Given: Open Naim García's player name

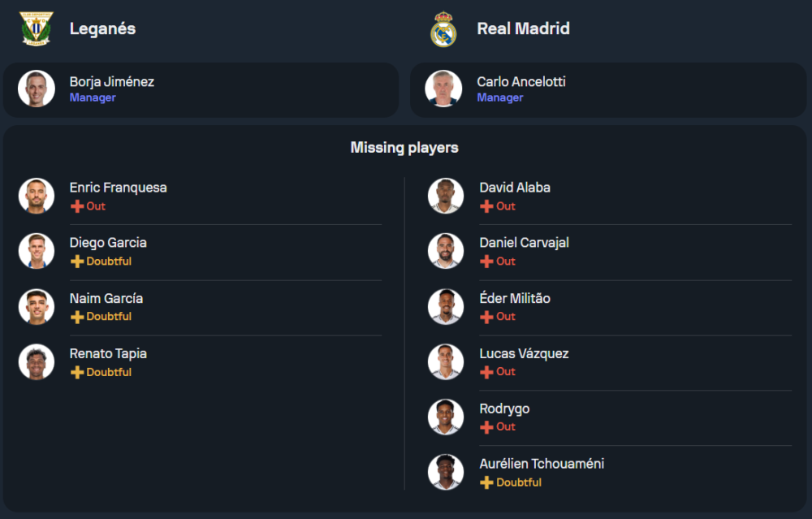Looking at the screenshot, I should [x=106, y=298].
